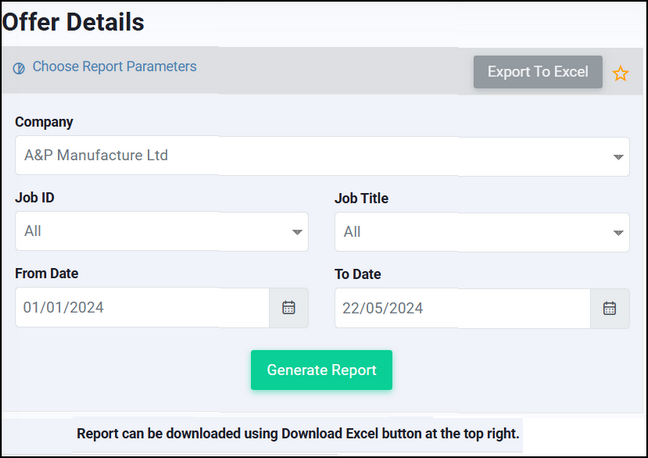This screenshot has width=648, height=458.
Task: Select the A&P Manufacture Ltd company value
Action: pos(96,155)
